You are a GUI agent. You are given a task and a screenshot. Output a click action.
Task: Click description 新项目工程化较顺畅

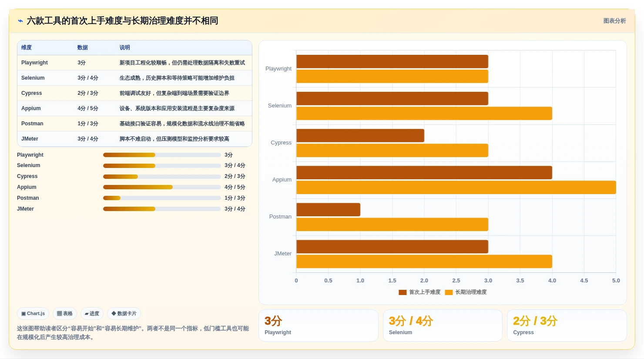coord(182,63)
